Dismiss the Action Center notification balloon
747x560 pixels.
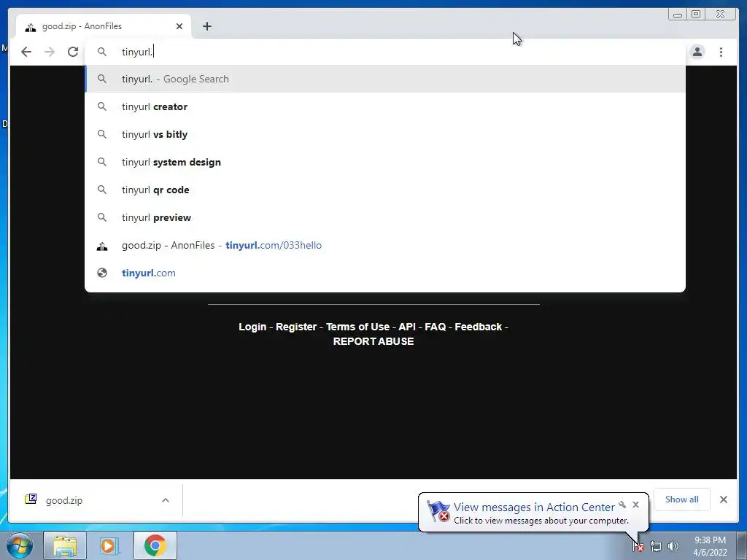tap(635, 505)
